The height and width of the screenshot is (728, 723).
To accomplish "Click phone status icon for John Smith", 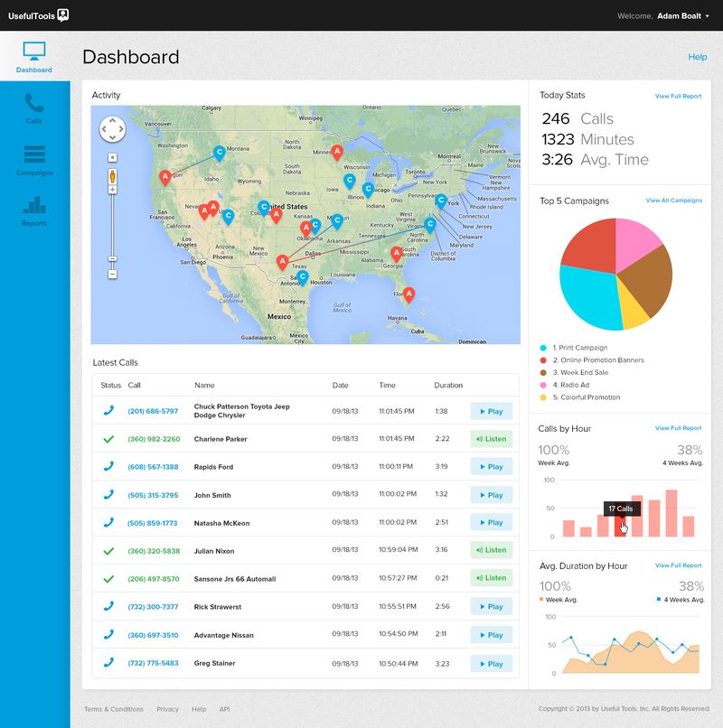I will coord(108,494).
